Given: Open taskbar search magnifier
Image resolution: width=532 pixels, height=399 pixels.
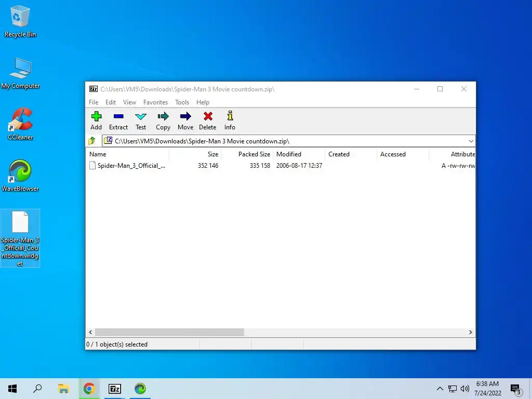Looking at the screenshot, I should (37, 389).
